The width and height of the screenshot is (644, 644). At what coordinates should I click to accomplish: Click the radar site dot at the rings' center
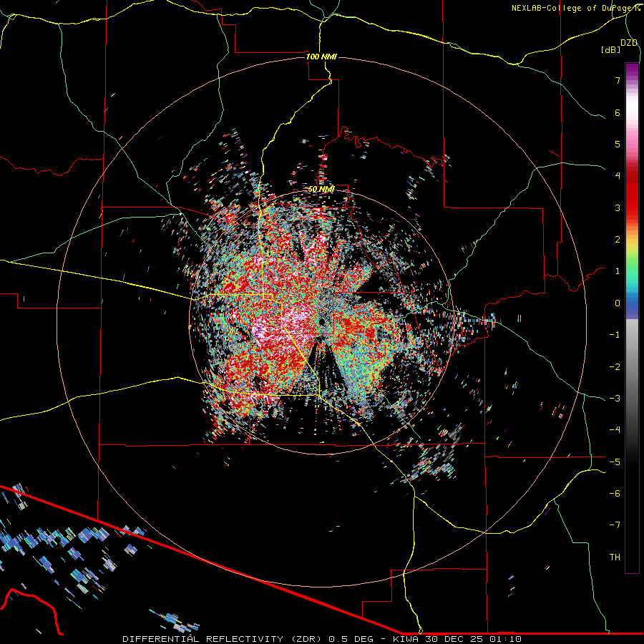321,321
